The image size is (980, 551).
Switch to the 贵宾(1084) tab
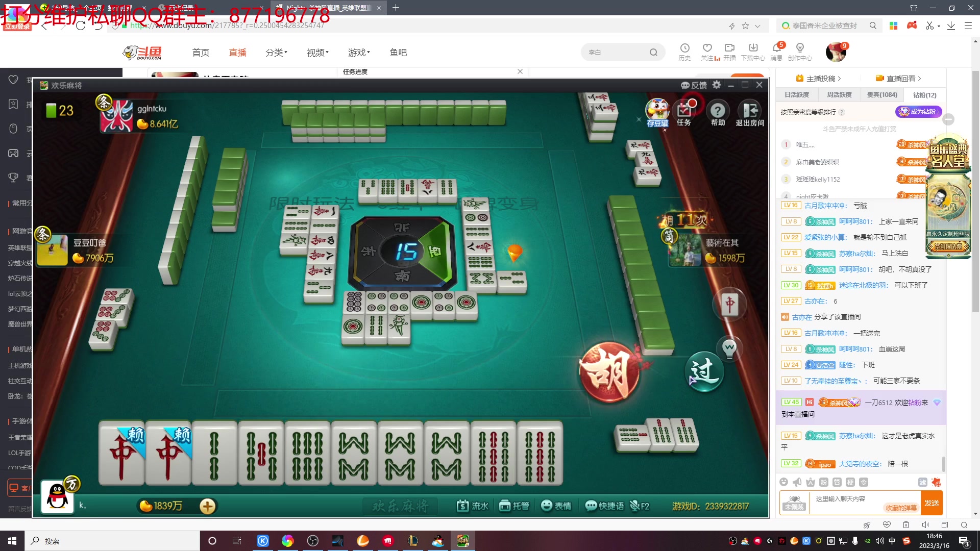coord(882,95)
